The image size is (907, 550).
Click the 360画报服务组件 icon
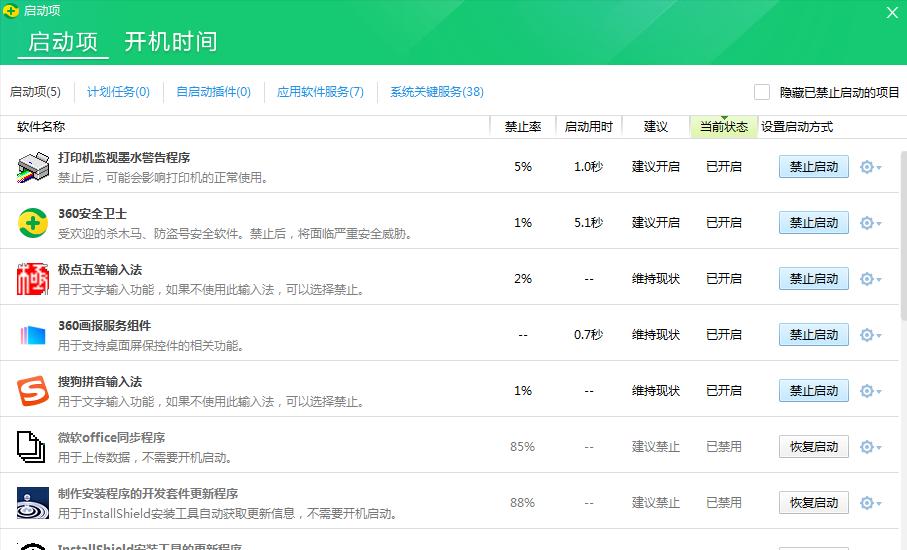pyautogui.click(x=33, y=335)
